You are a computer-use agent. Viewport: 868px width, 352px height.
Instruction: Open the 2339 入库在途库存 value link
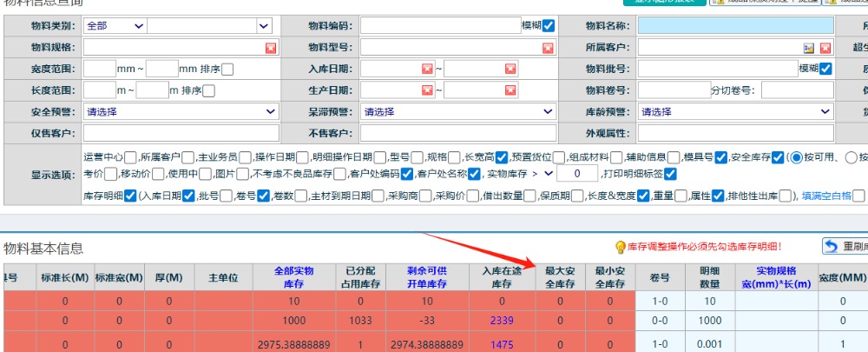tap(502, 321)
